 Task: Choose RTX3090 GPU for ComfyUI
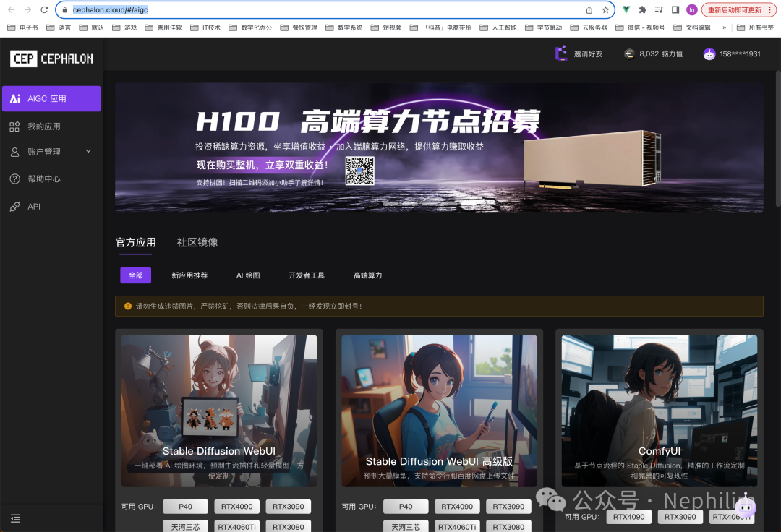[680, 517]
